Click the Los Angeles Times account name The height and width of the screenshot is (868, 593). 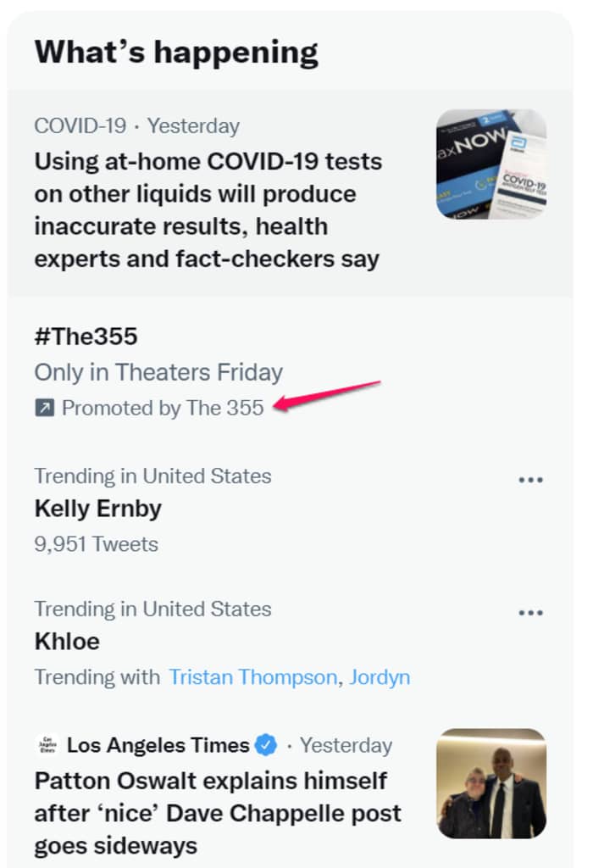[158, 746]
